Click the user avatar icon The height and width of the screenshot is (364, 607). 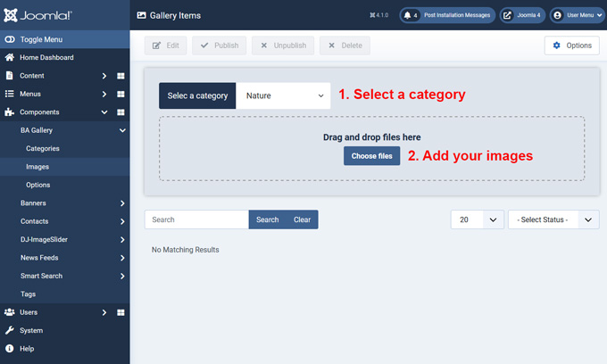click(557, 15)
